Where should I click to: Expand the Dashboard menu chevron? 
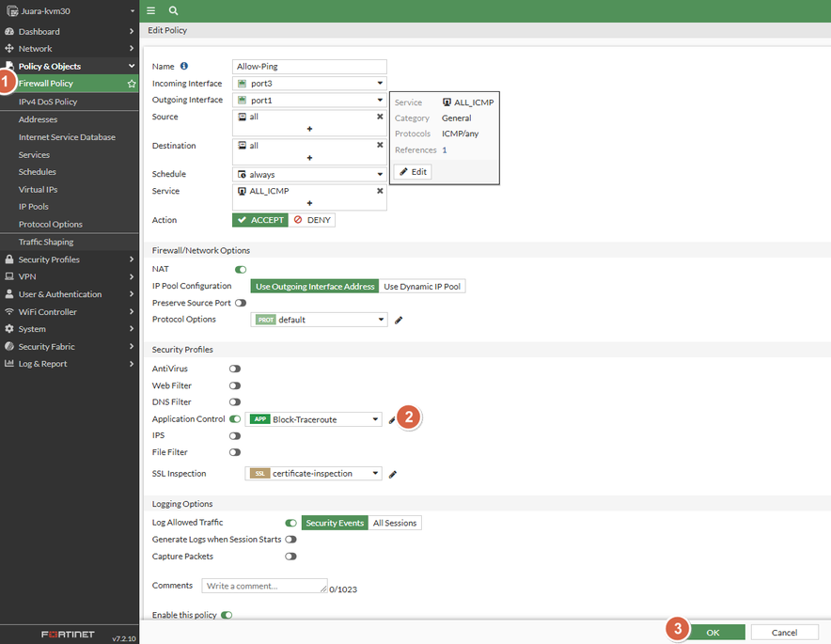click(x=132, y=31)
